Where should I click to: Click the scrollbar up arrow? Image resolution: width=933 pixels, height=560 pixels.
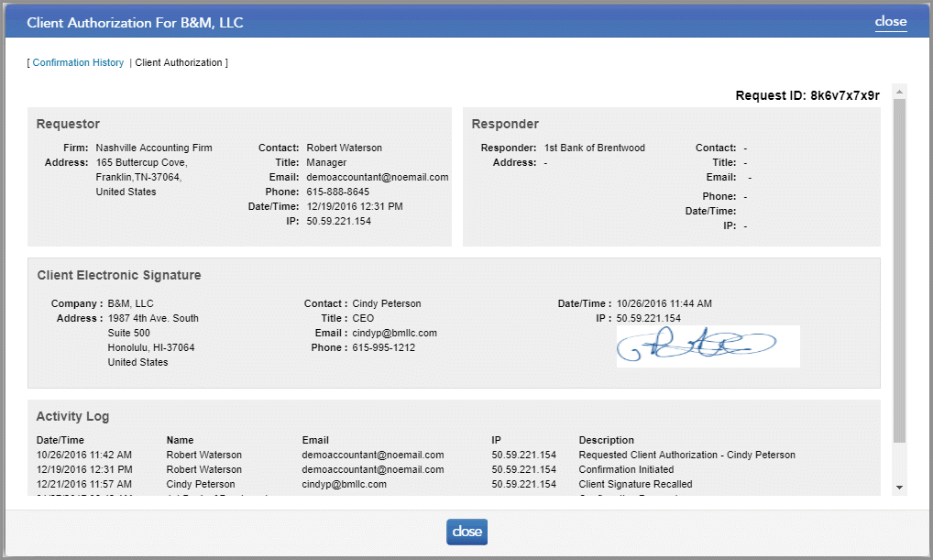[899, 92]
